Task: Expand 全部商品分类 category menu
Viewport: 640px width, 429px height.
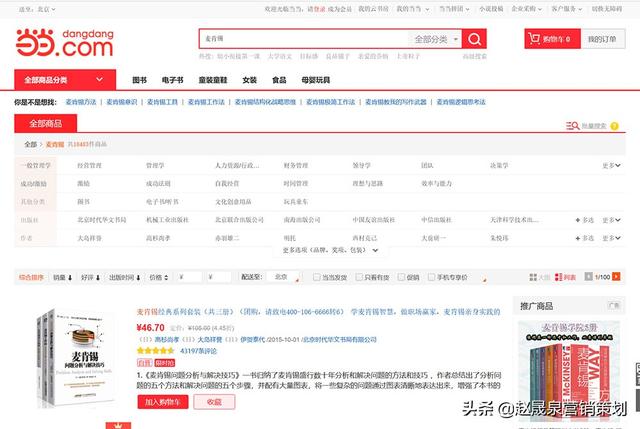Action: (x=65, y=80)
